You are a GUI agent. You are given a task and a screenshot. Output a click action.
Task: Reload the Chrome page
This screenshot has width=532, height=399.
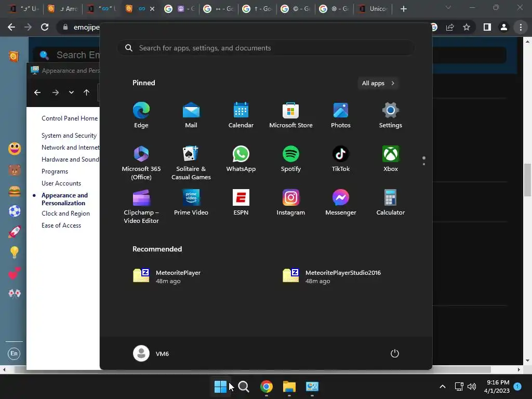[x=45, y=27]
